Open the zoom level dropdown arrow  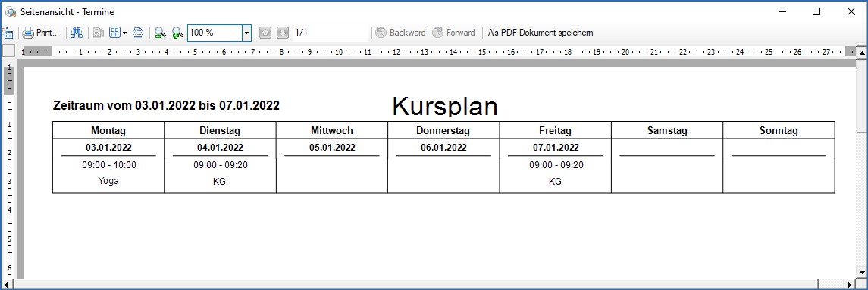point(246,33)
